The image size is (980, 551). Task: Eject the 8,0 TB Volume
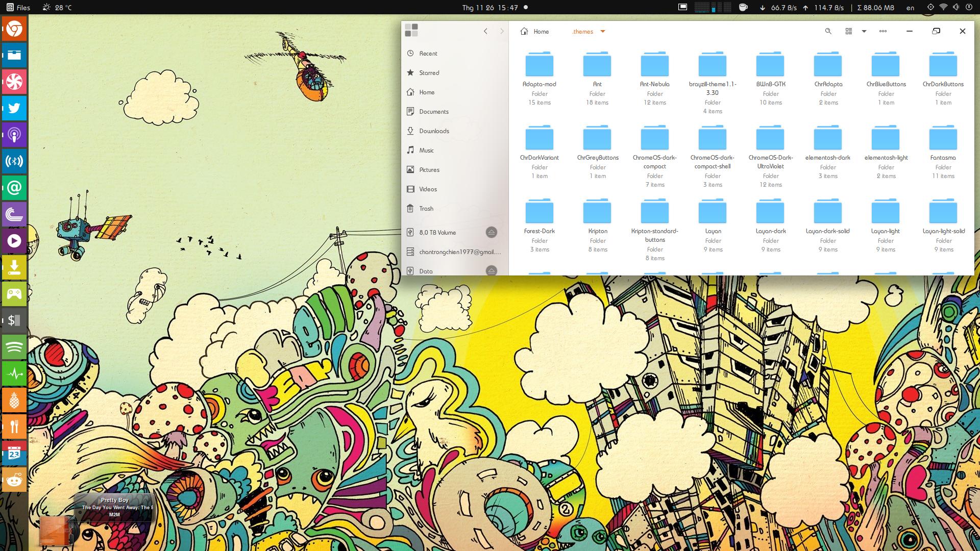point(491,232)
